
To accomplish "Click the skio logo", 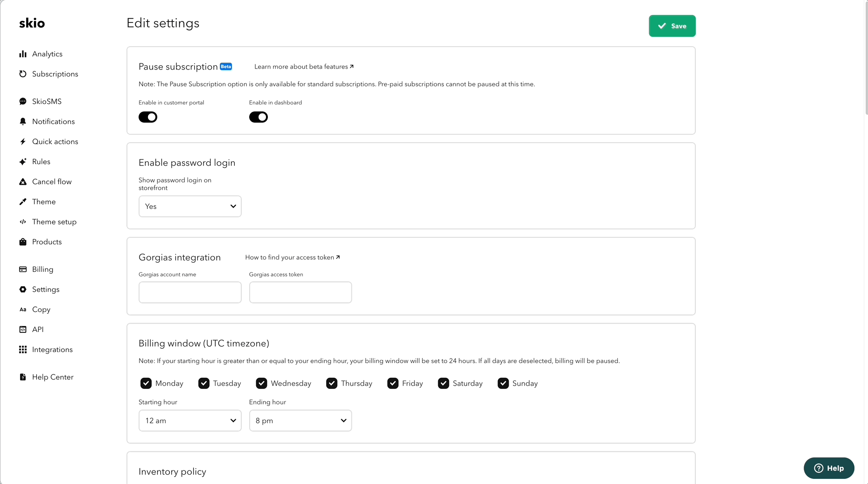I will [x=32, y=23].
